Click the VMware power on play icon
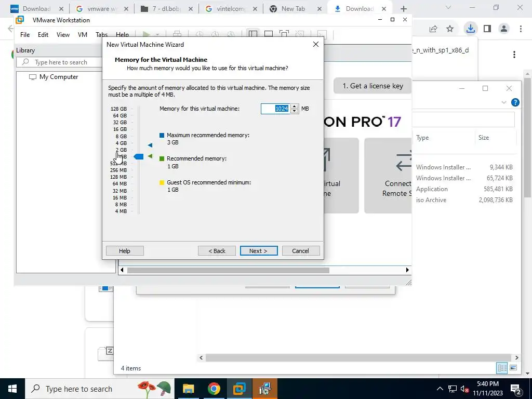 [147, 34]
